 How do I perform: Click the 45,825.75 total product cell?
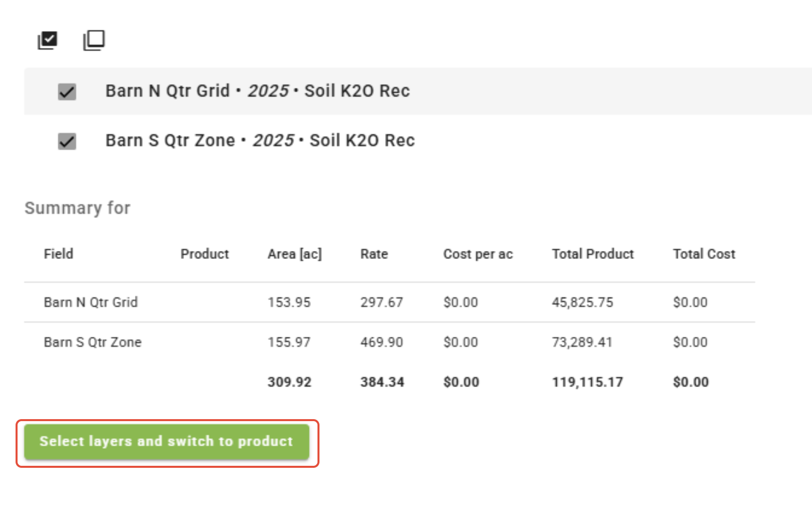pyautogui.click(x=582, y=302)
